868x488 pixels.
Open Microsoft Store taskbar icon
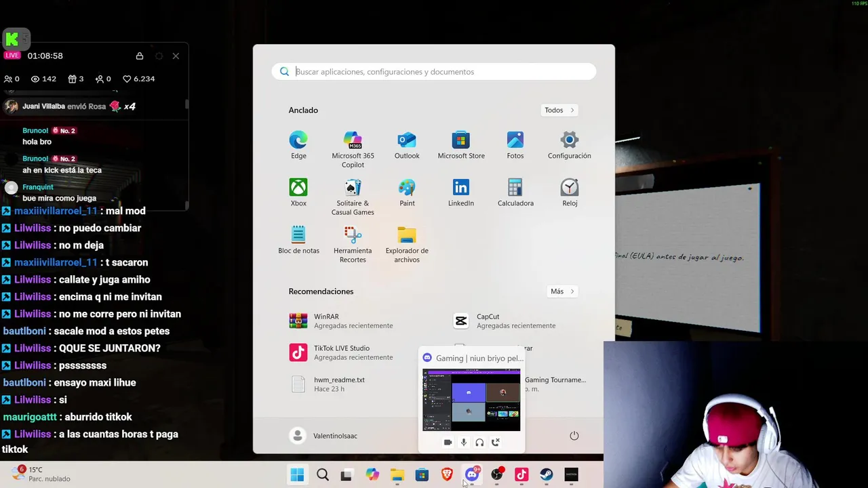[422, 475]
